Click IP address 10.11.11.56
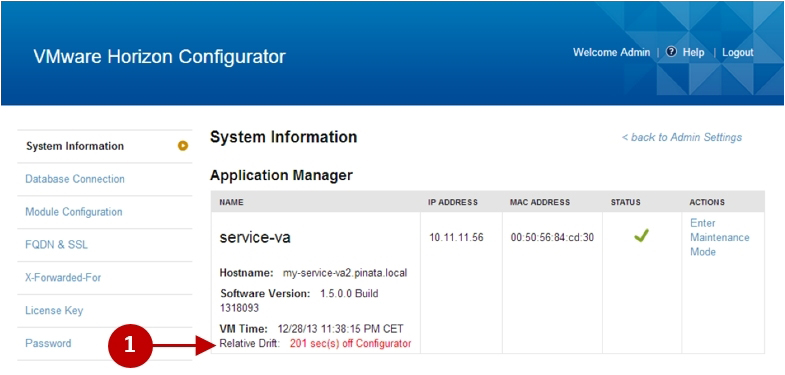 click(x=456, y=237)
